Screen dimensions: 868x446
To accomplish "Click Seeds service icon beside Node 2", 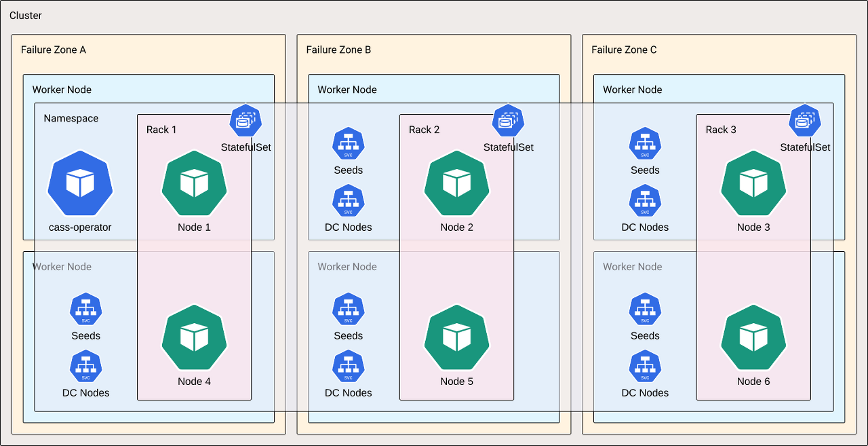I will pos(349,143).
